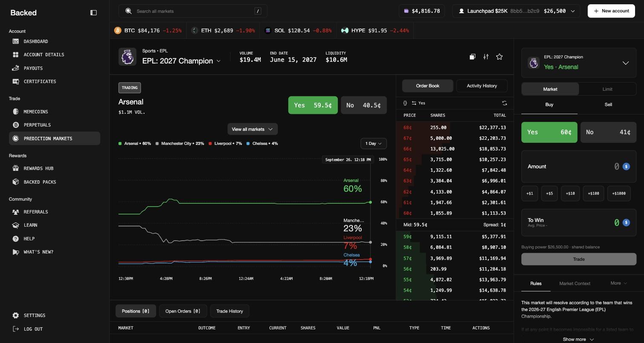Add +$10 to the amount
Image resolution: width=644 pixels, height=343 pixels.
[x=570, y=193]
